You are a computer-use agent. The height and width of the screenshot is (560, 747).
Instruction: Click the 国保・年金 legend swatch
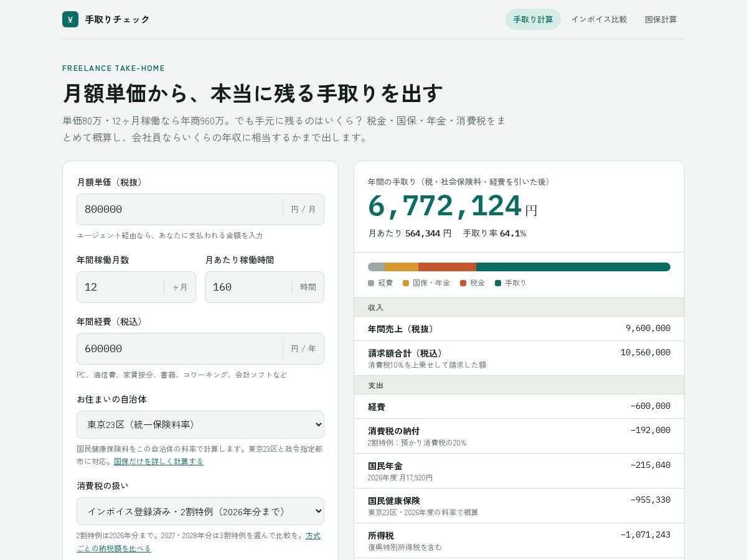(x=406, y=283)
